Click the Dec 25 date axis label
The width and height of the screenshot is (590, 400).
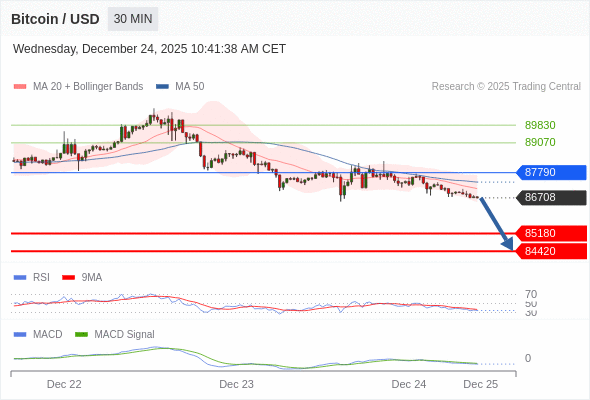(481, 384)
